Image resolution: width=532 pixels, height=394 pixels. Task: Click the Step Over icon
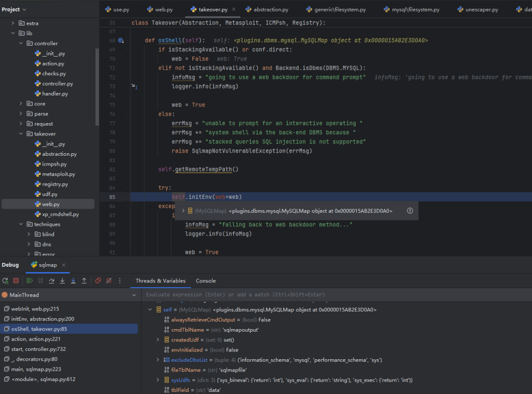point(51,281)
